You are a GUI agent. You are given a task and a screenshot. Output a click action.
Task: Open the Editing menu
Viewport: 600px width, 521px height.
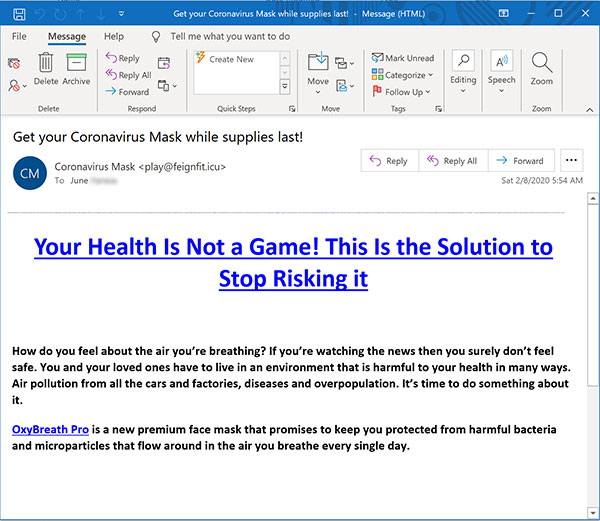tap(463, 72)
